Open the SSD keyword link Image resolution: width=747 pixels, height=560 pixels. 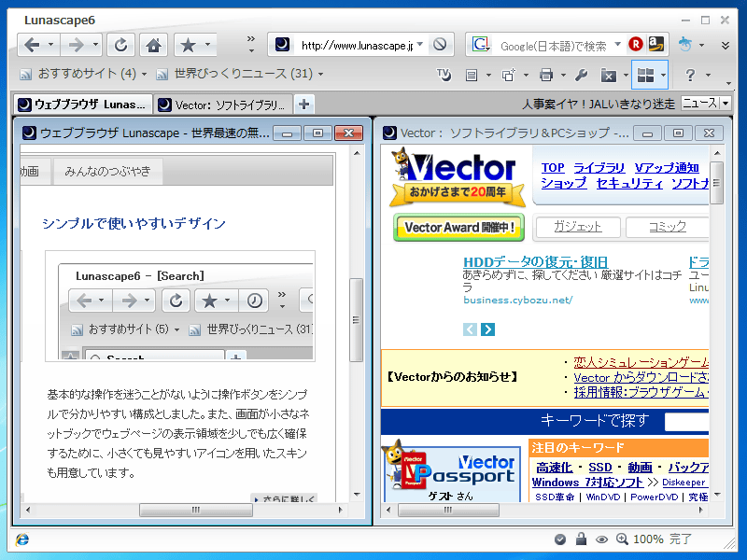point(599,468)
